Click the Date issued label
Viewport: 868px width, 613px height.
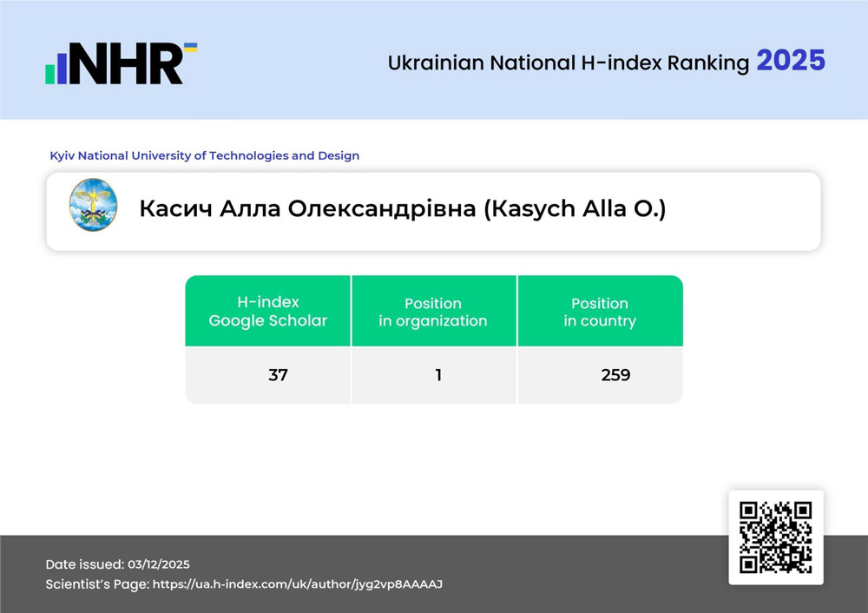pos(83,564)
